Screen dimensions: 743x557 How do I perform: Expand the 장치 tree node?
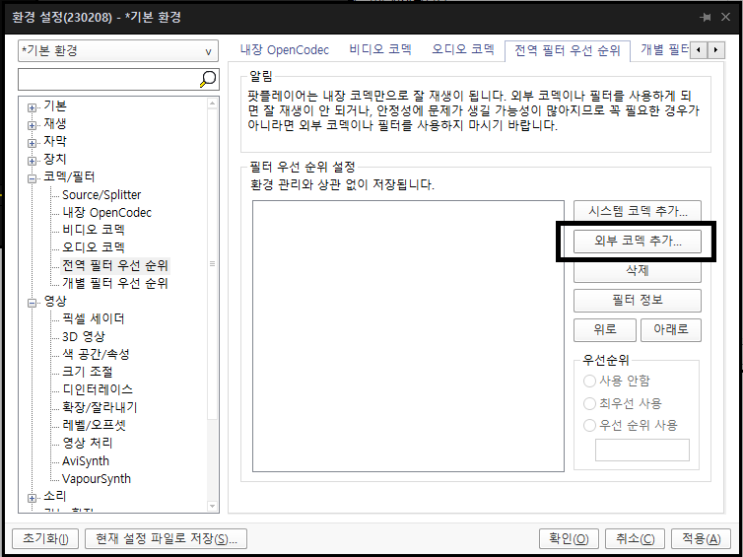tap(32, 161)
